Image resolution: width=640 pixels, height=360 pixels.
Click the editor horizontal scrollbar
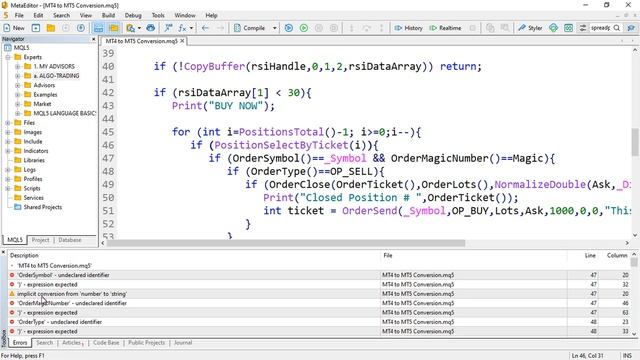pyautogui.click(x=286, y=243)
